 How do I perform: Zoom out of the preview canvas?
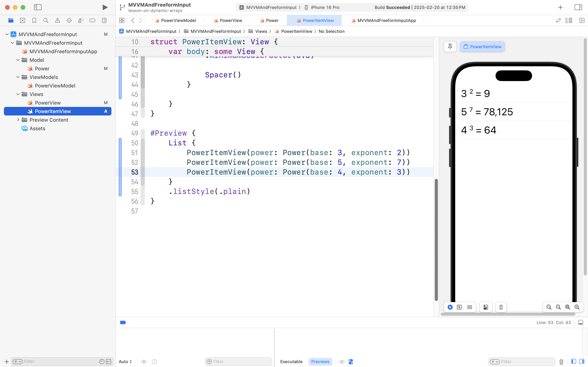pos(549,307)
